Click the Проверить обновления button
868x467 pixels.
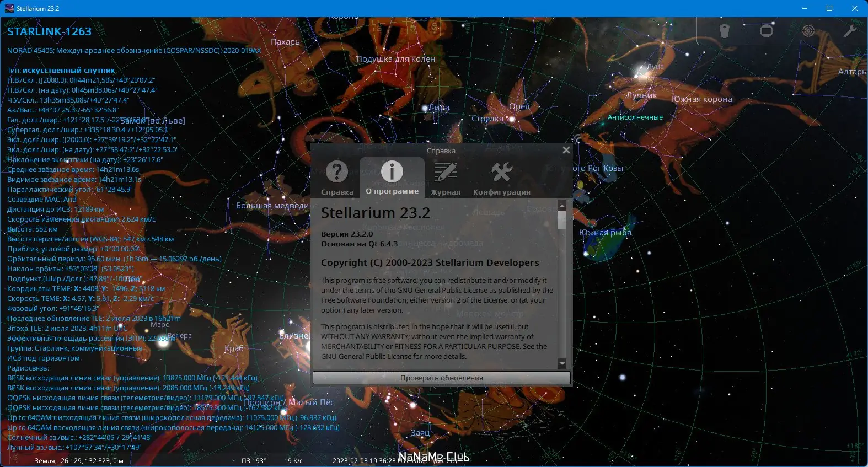click(x=442, y=378)
